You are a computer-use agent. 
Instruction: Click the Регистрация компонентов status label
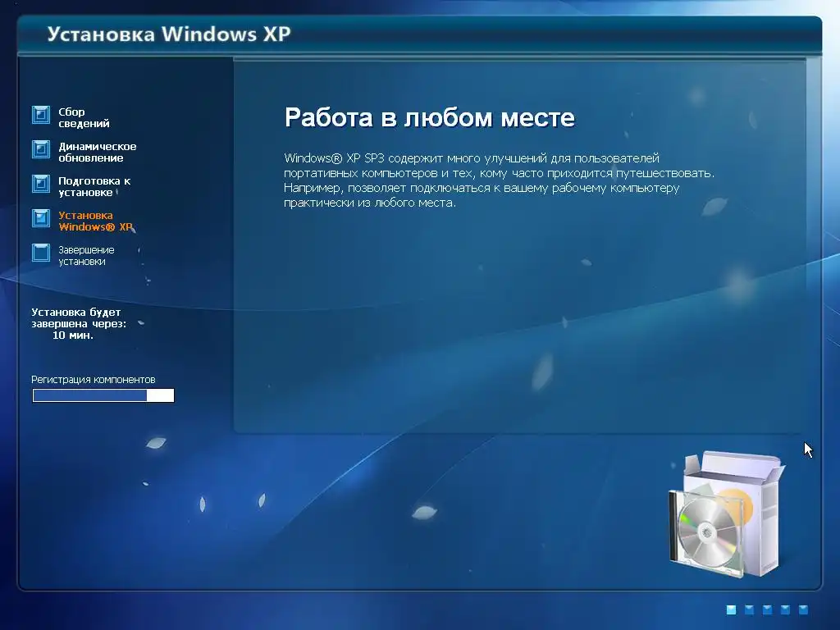tap(94, 379)
